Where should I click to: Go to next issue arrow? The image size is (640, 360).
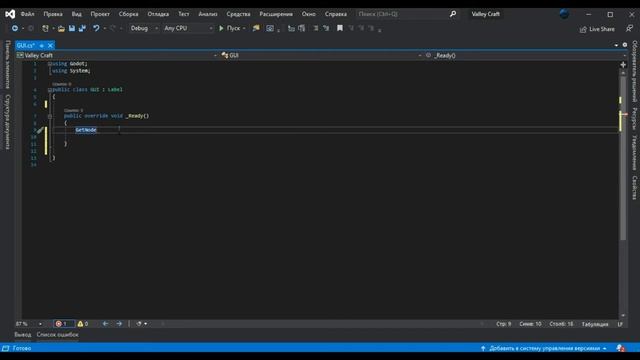119,324
